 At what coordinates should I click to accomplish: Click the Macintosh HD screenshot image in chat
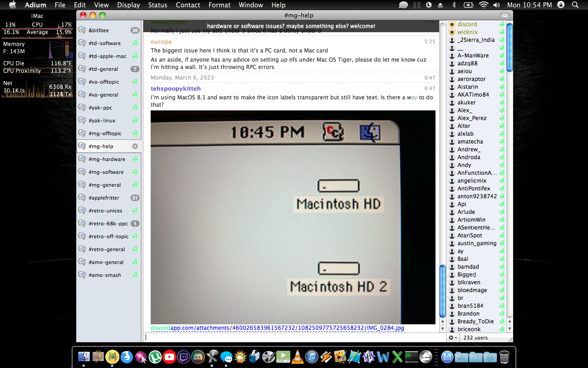293,217
